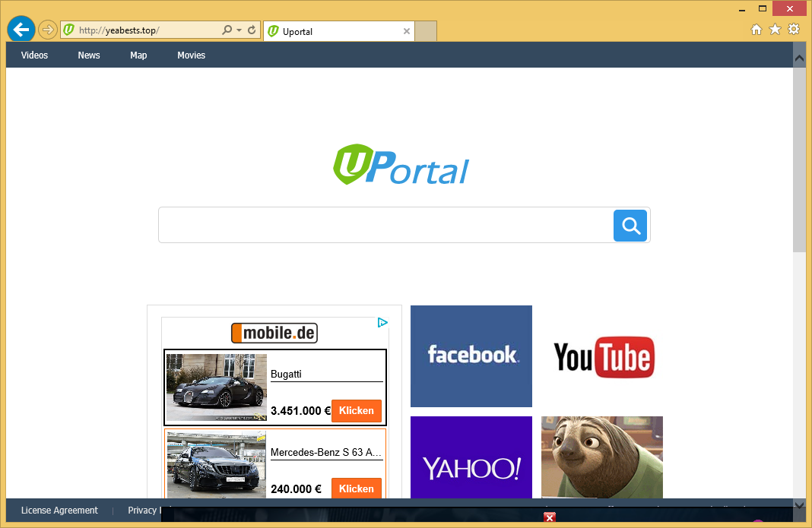The height and width of the screenshot is (528, 812).
Task: Open the browser home icon
Action: tap(756, 30)
